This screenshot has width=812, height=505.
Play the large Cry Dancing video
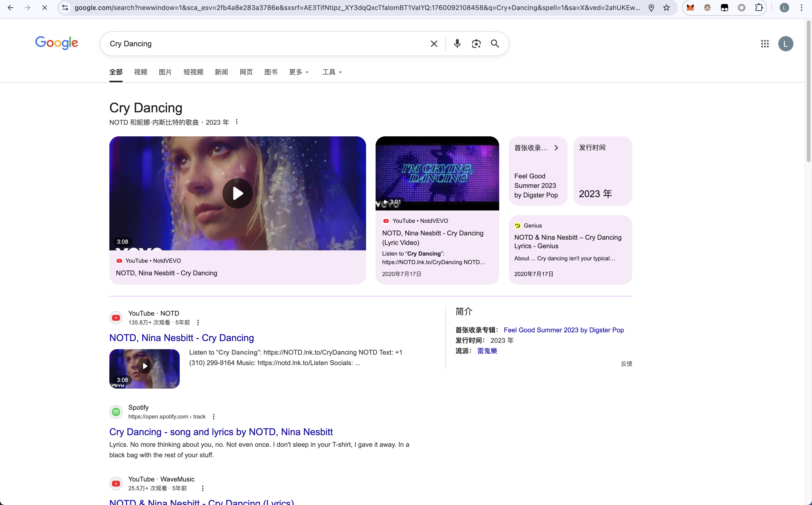(x=237, y=193)
